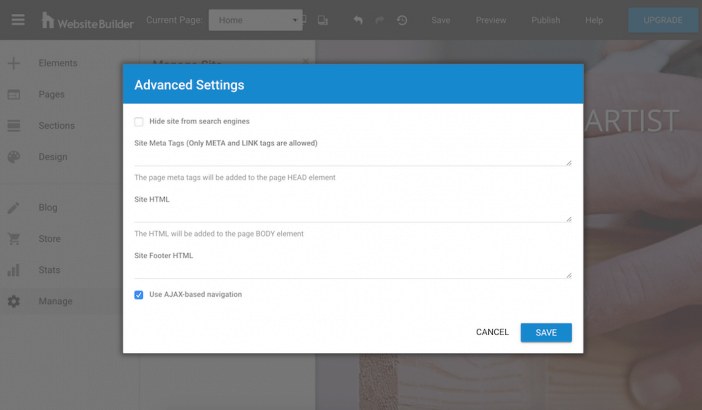Click the Website Builder logo
702x410 pixels.
point(88,21)
